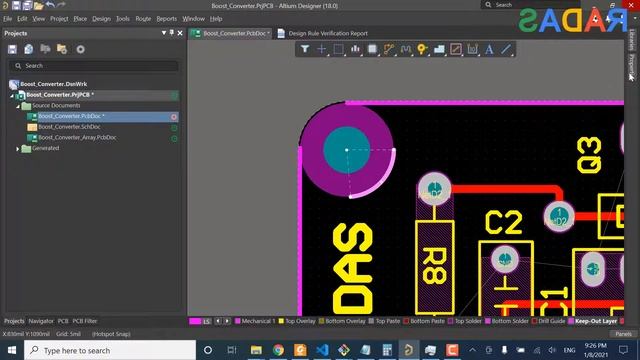The width and height of the screenshot is (640, 360).
Task: Select the Tune Track Length tool
Action: pos(405,49)
